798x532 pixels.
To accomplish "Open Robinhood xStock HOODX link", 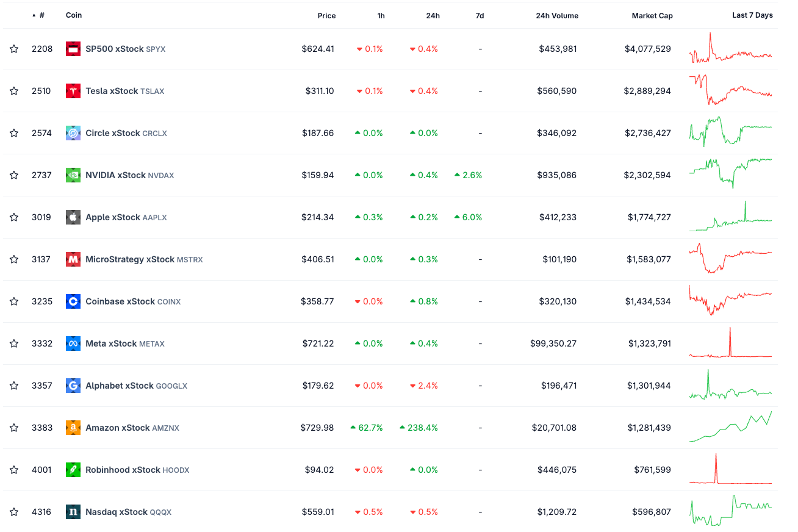I will (137, 470).
